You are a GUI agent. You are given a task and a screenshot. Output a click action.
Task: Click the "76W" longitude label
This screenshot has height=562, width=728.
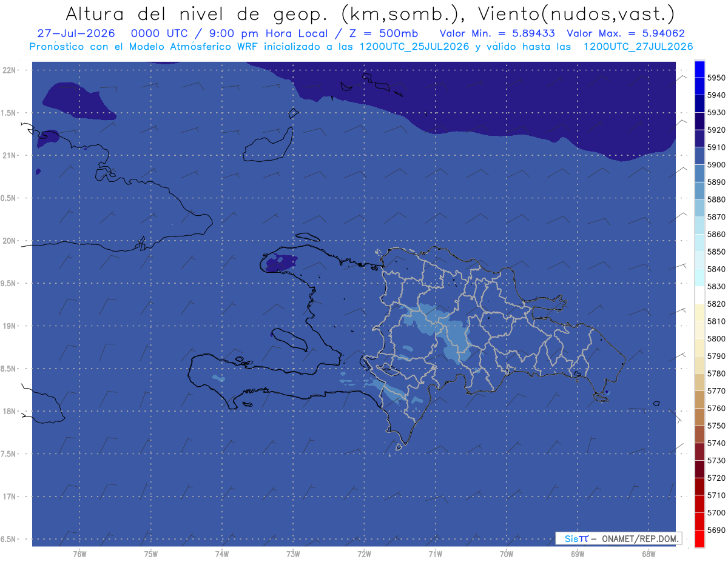[x=79, y=554]
